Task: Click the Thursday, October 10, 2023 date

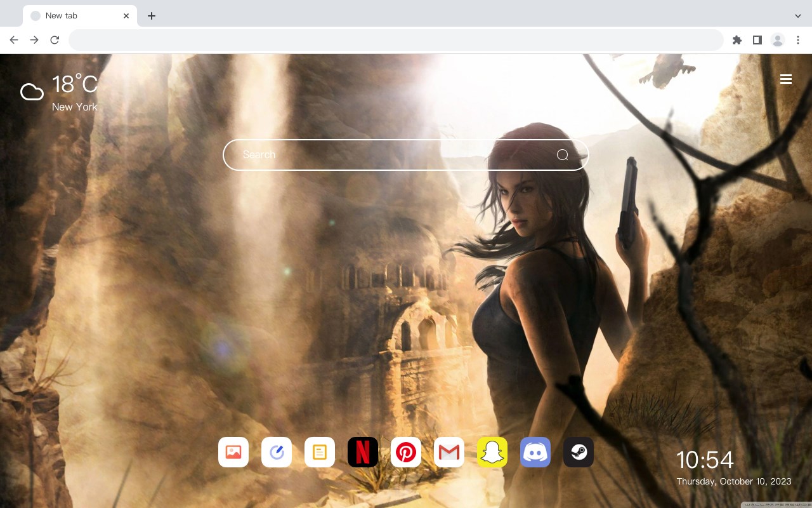Action: pos(734,481)
